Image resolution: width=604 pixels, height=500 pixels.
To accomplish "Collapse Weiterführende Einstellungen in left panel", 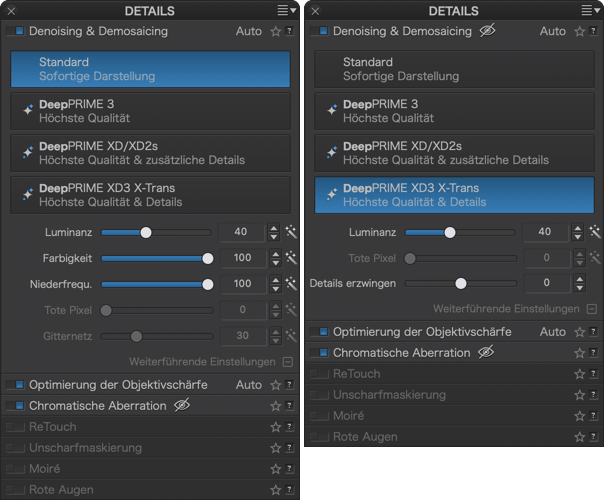I will [x=288, y=362].
